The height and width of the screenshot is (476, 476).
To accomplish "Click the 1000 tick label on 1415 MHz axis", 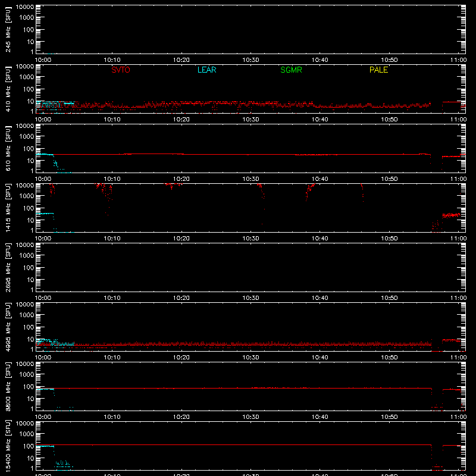I will coord(27,196).
